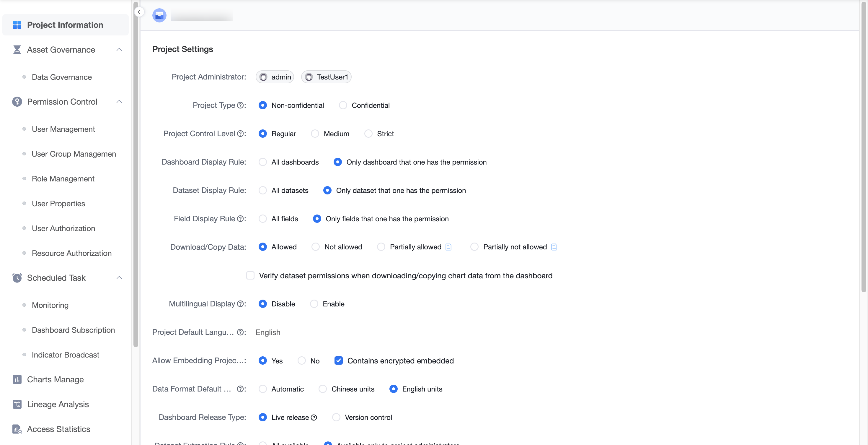Click help icon next to Live release

[314, 417]
